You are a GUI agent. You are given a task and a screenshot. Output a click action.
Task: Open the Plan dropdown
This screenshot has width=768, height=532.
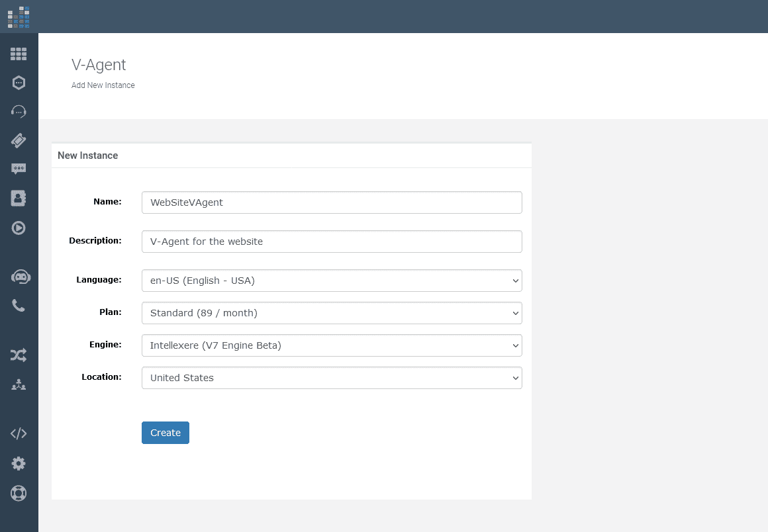[332, 313]
